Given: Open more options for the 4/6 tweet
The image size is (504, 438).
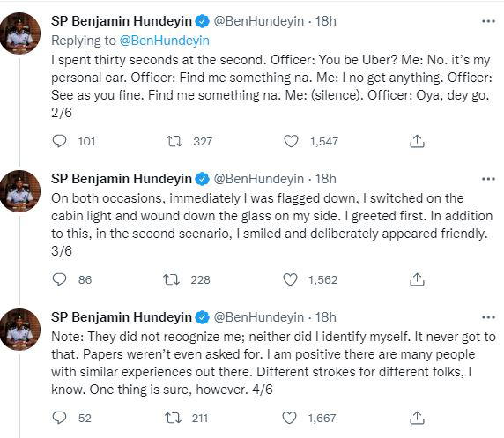Looking at the screenshot, I should (488, 317).
